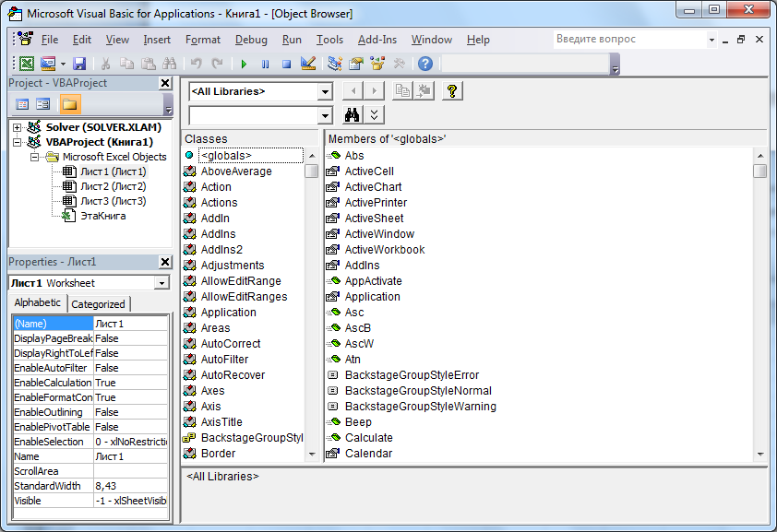Run macro with green play icon
Screen dimensions: 777x532
pyautogui.click(x=244, y=64)
